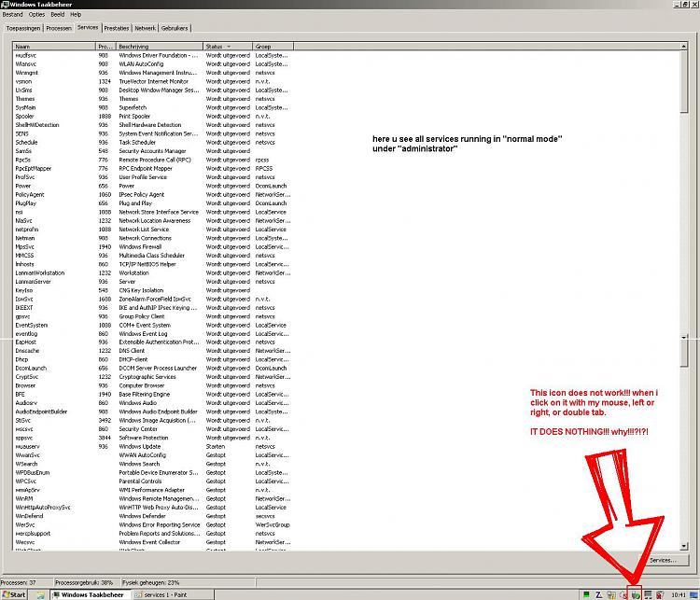Select the ProfSvc service row
700x600 pixels.
[153, 177]
